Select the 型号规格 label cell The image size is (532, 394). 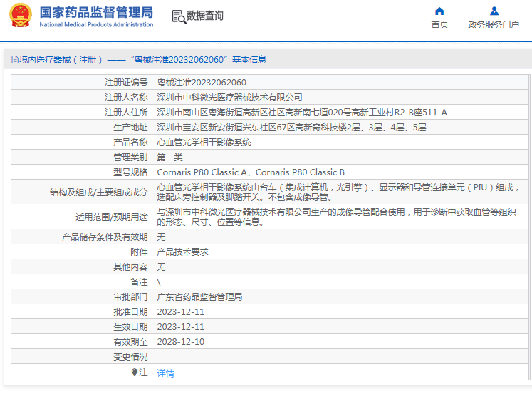81,172
